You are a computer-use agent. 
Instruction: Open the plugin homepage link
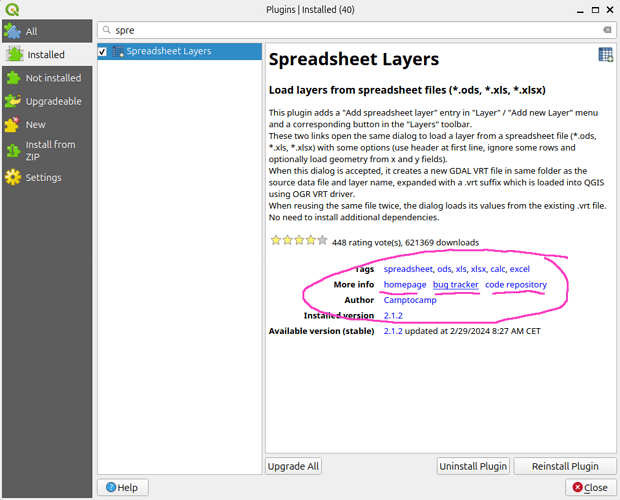tap(405, 285)
